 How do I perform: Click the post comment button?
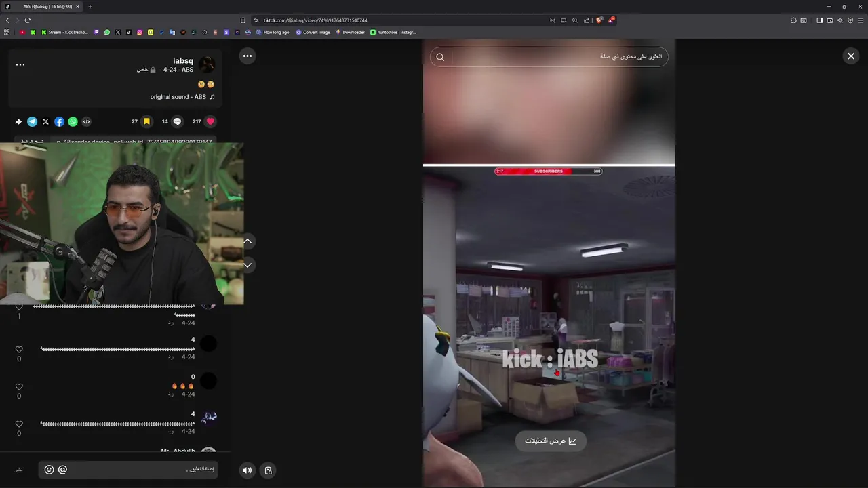19,470
